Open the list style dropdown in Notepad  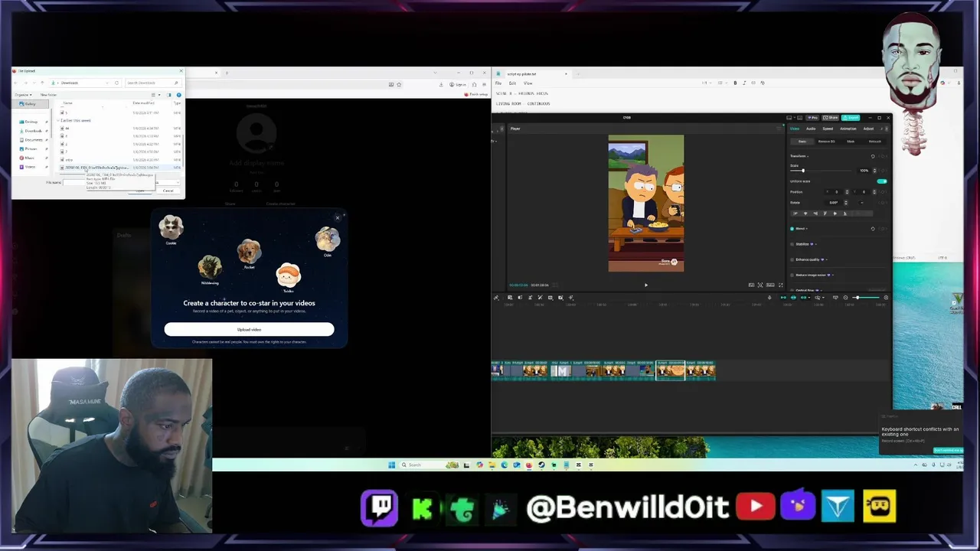point(723,83)
